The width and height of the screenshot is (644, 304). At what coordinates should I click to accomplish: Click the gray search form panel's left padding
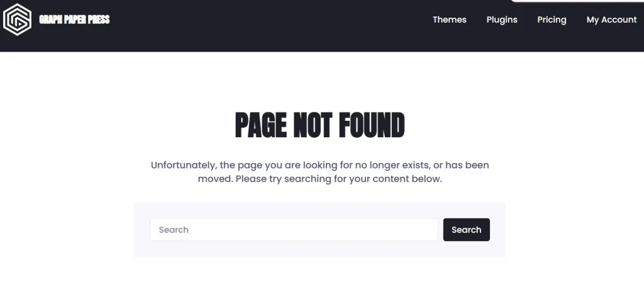(x=142, y=230)
